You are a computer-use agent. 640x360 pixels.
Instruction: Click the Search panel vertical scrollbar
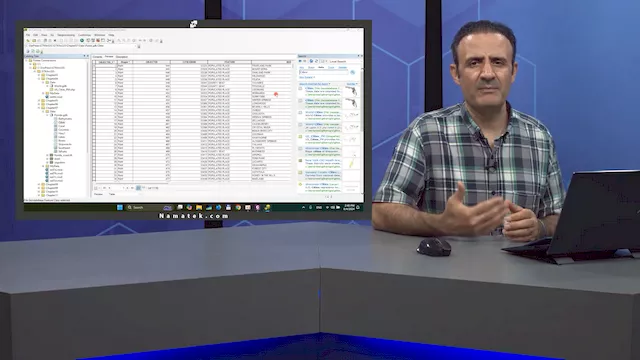tap(362, 122)
